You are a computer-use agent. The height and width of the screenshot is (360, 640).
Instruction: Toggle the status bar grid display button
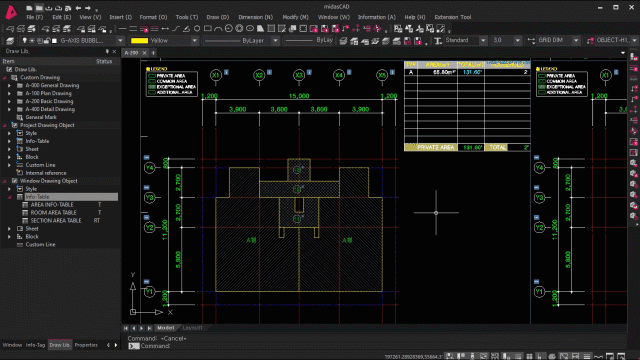(x=529, y=356)
